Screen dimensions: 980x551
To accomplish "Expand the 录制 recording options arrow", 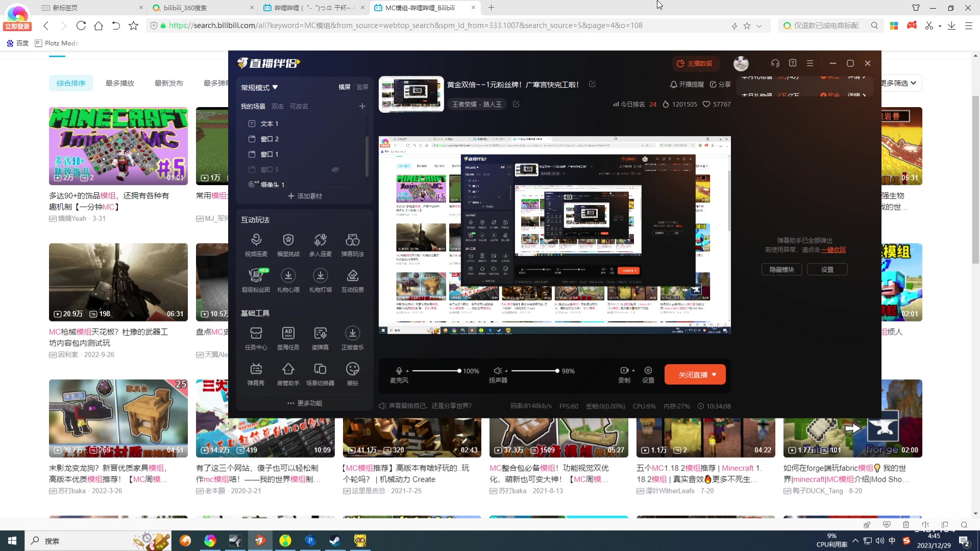I will (633, 370).
